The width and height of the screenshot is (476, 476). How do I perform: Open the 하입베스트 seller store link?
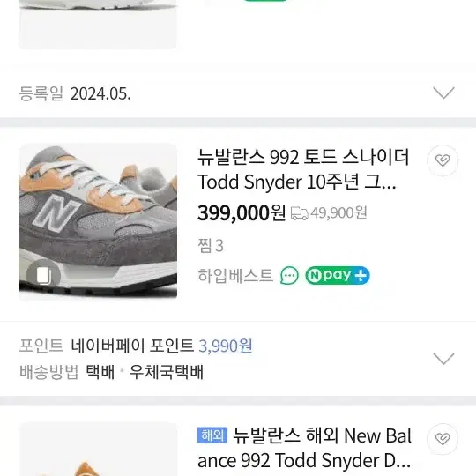[x=235, y=276]
